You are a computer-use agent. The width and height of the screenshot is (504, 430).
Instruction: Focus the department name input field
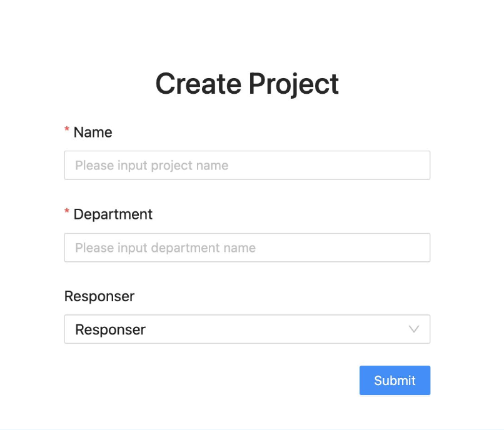pos(247,247)
